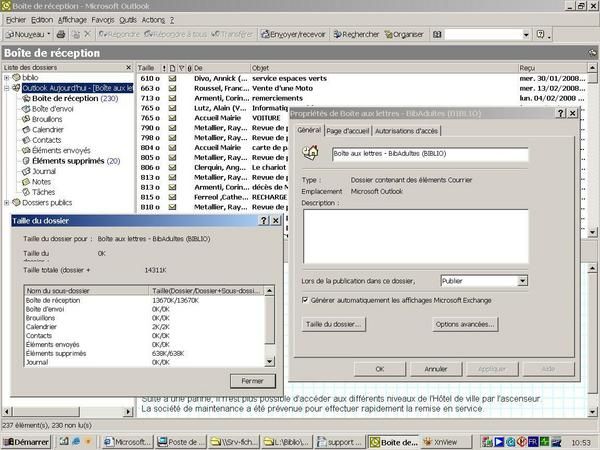Open Boîte d'envoi folder
600x450 pixels.
pyautogui.click(x=52, y=109)
